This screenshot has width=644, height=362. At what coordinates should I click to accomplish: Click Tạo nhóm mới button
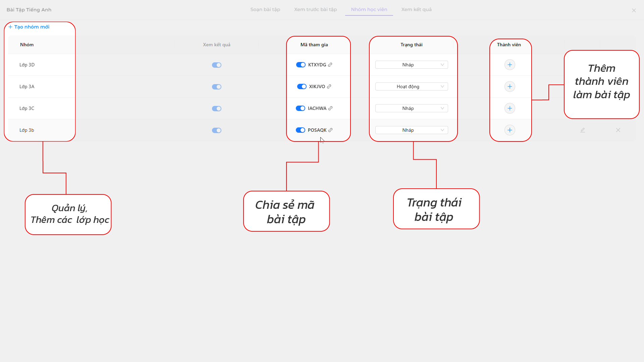pos(29,27)
